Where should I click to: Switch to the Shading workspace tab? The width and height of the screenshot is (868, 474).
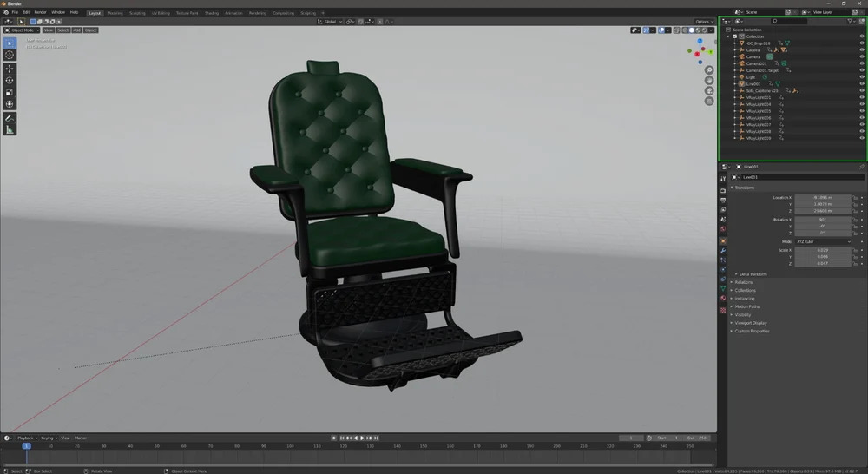point(212,13)
